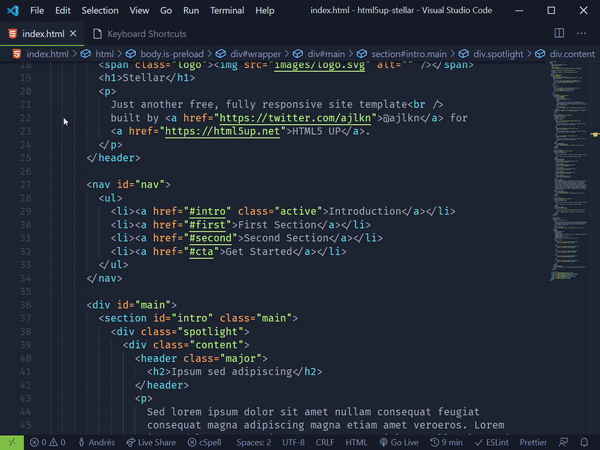
Task: Click line number 27 in the gutter
Action: coord(25,185)
